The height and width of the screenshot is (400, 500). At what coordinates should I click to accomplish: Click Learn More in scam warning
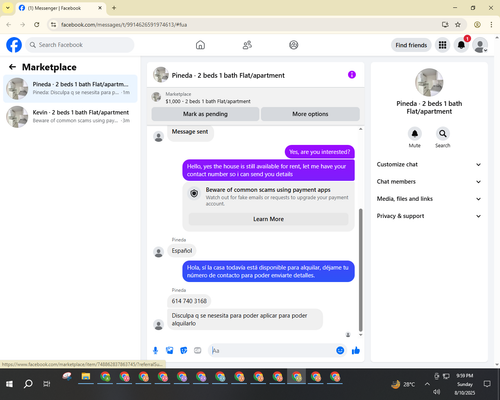click(x=268, y=219)
